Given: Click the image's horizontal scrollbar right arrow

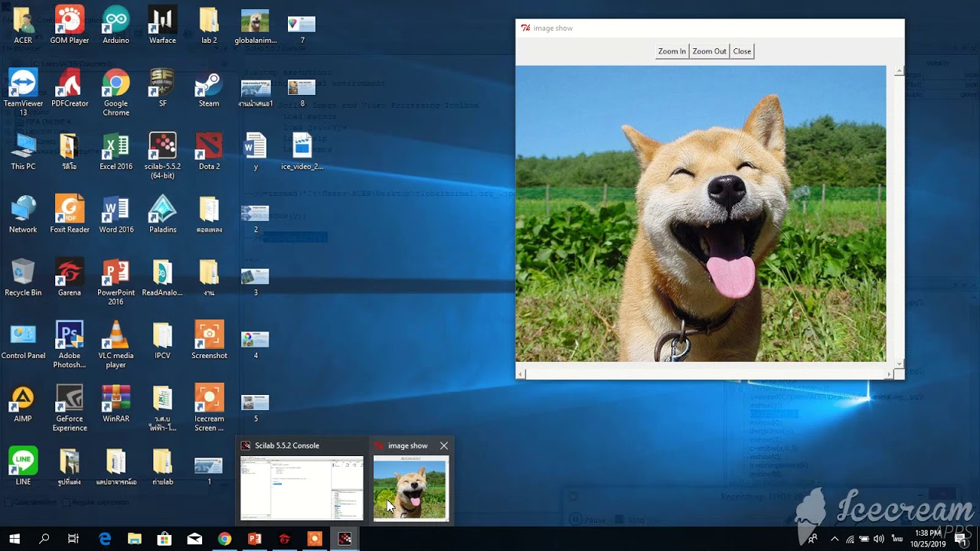Looking at the screenshot, I should point(889,374).
